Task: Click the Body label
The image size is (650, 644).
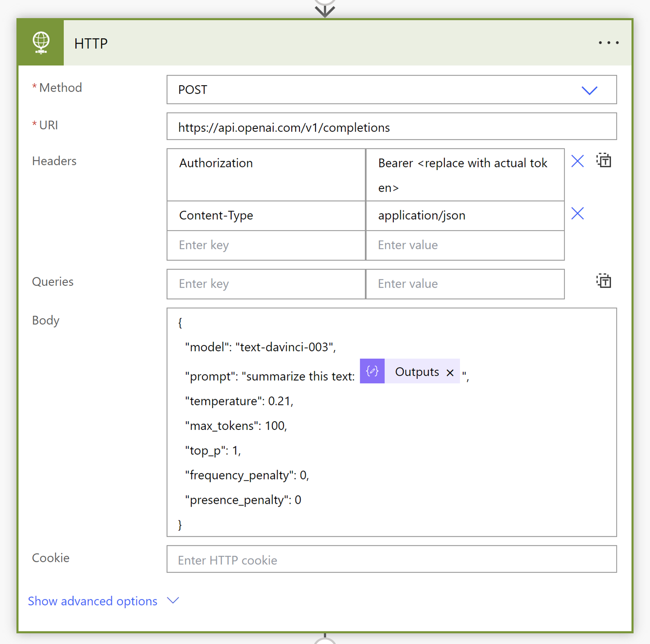Action: tap(45, 320)
